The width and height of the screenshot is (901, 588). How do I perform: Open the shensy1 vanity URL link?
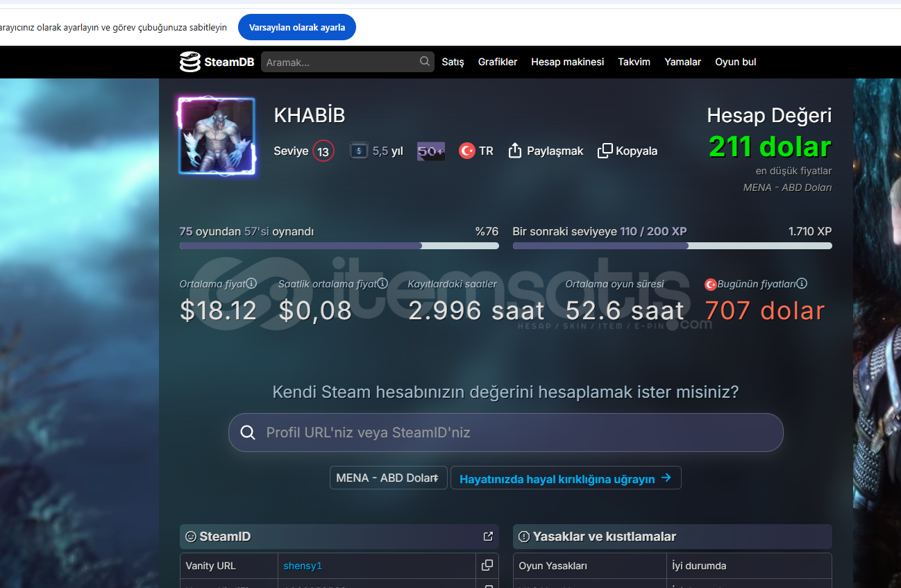[x=303, y=566]
